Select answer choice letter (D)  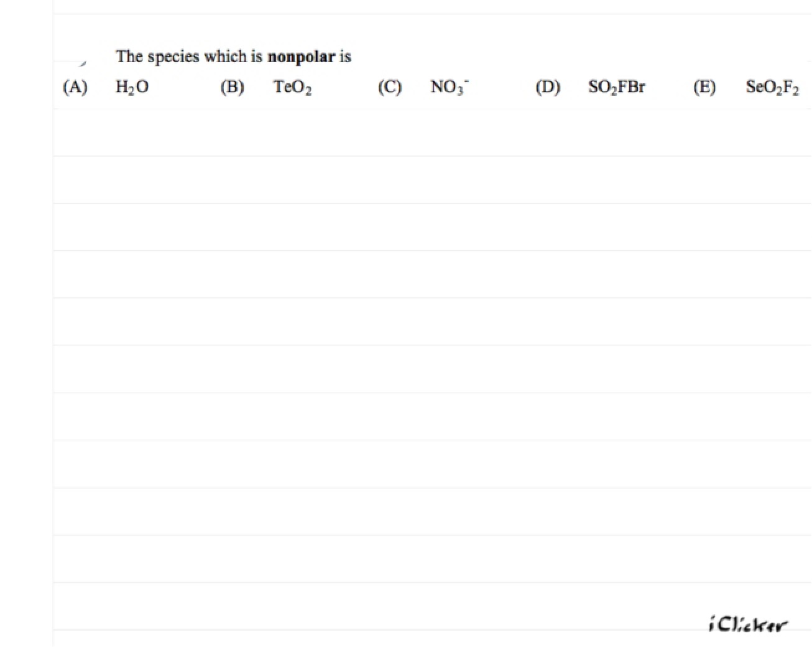[x=548, y=87]
